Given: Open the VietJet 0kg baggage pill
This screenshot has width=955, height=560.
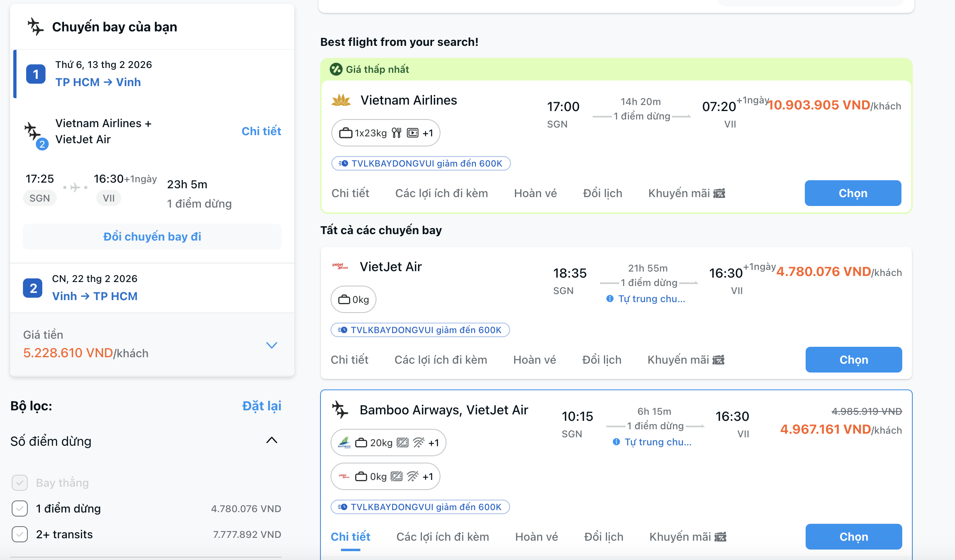Looking at the screenshot, I should 353,299.
